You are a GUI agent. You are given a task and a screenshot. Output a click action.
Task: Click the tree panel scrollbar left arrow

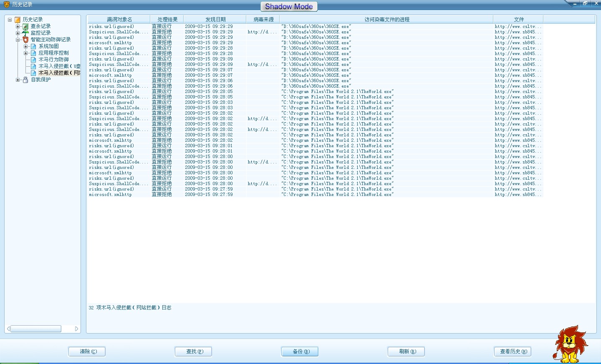pos(8,329)
